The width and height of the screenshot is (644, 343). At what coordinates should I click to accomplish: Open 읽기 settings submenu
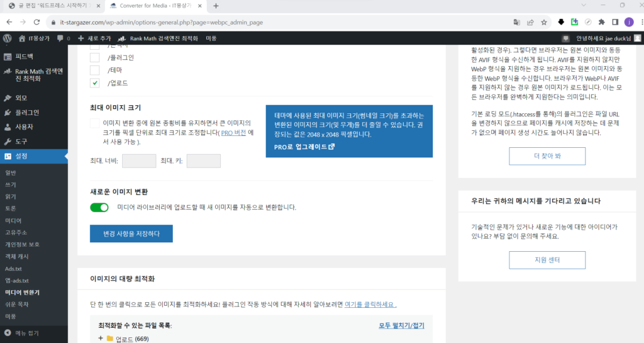(11, 196)
